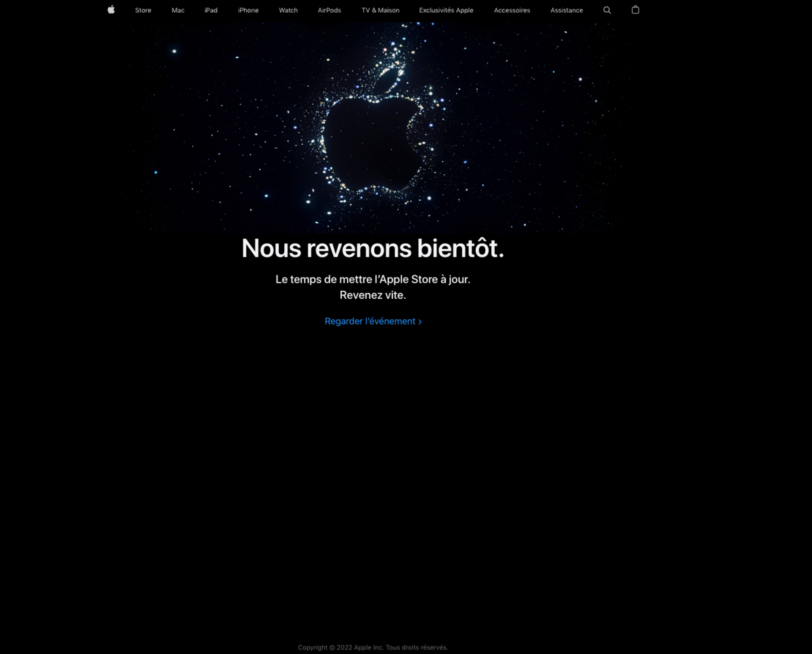Click the starry Apple event banner image
This screenshot has width=812, height=654.
pyautogui.click(x=373, y=129)
